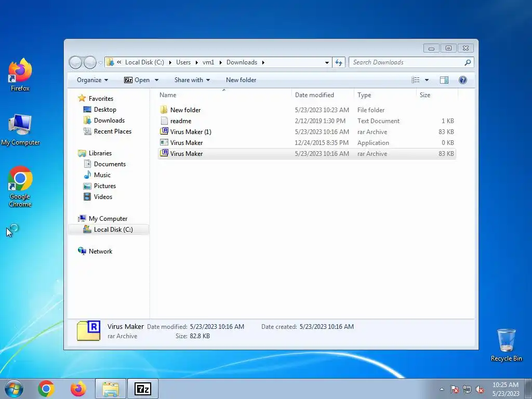Open the more view options dropdown
This screenshot has width=532, height=399.
[427, 80]
